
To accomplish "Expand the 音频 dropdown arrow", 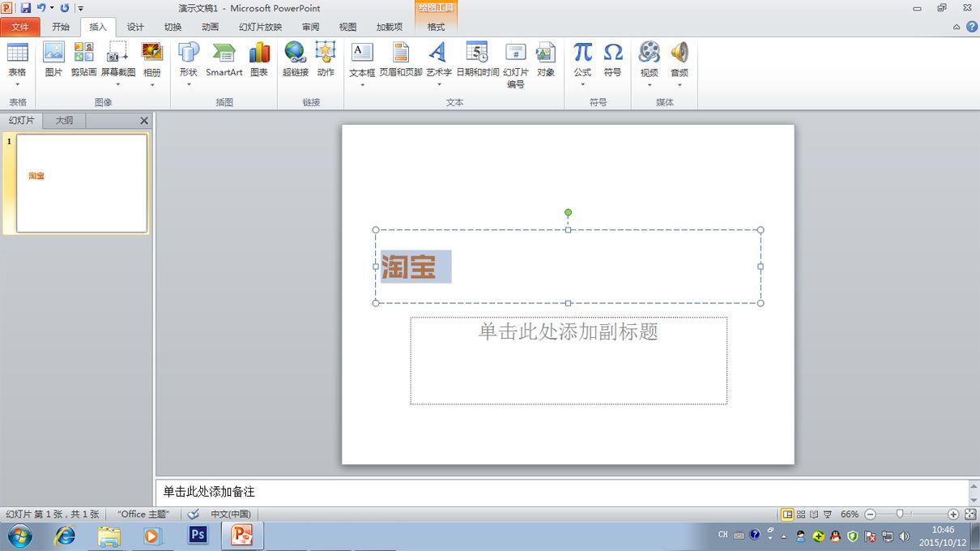I will click(x=680, y=84).
